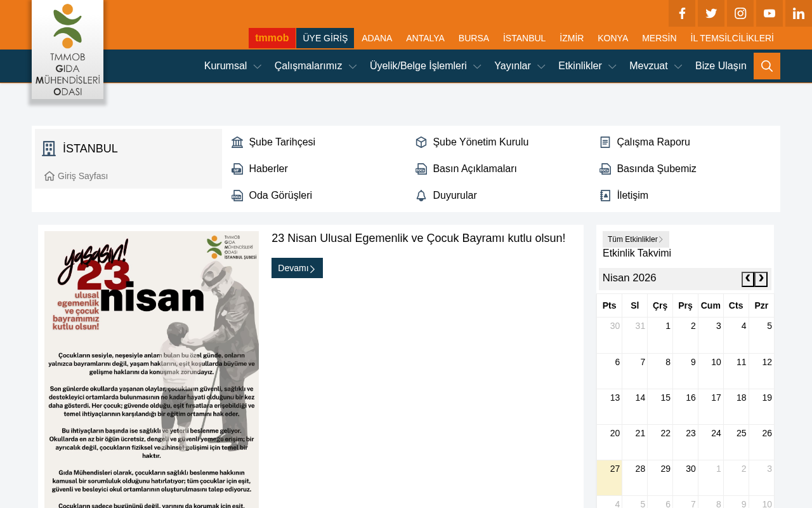The width and height of the screenshot is (812, 508).
Task: Click the TMMOB Gıda Mühendisleri Odası logo
Action: click(x=68, y=50)
